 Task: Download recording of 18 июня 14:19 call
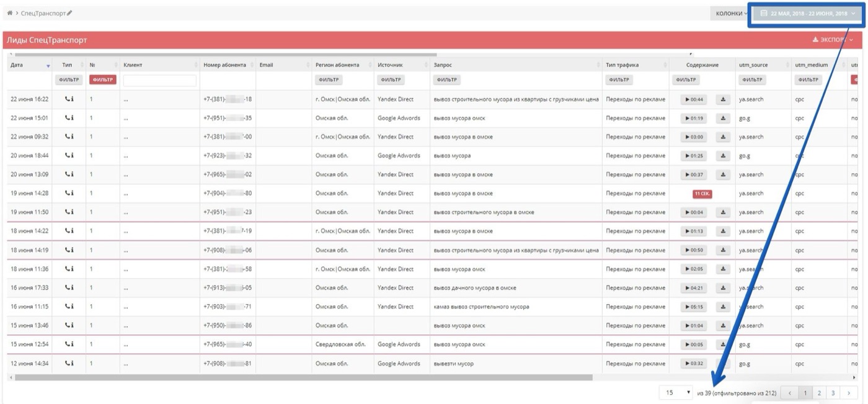tap(723, 250)
